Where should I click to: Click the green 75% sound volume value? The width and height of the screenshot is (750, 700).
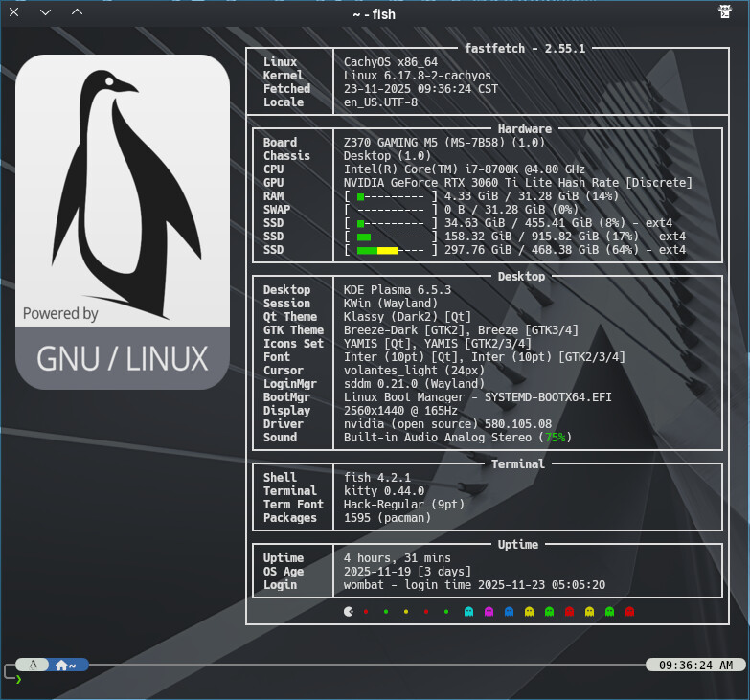click(x=555, y=438)
